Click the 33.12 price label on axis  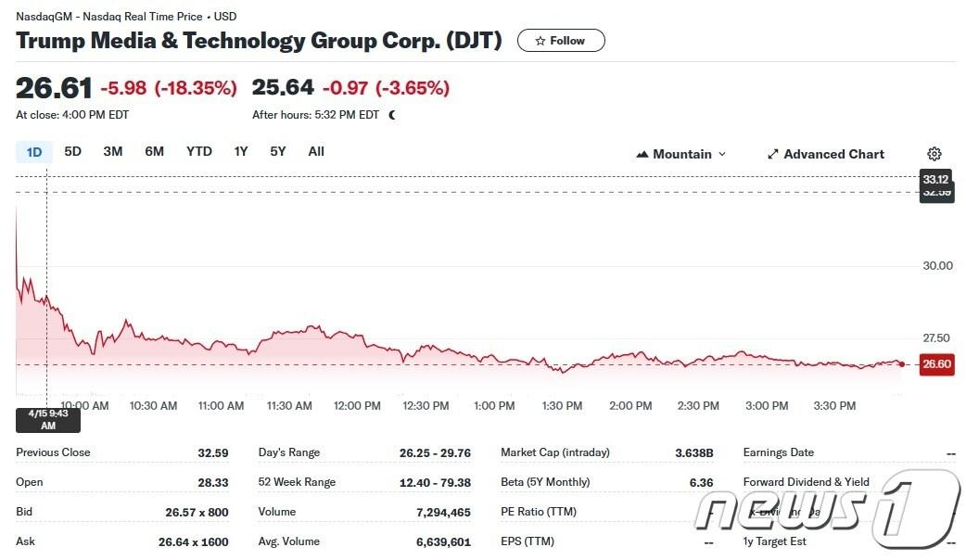(935, 179)
